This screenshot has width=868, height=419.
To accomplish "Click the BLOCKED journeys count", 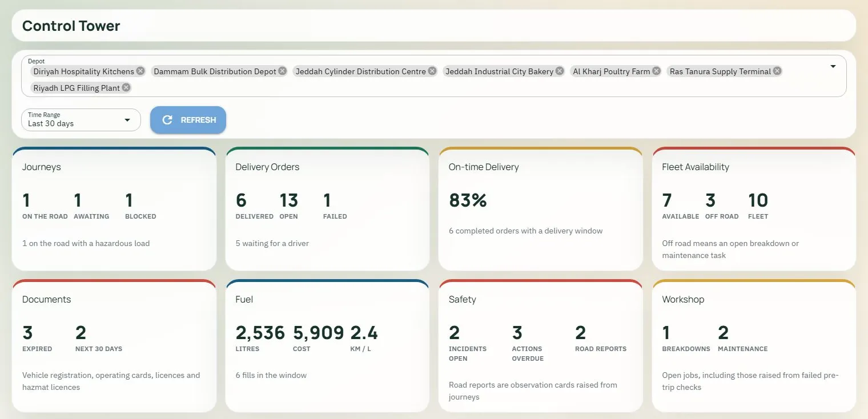I will 129,200.
